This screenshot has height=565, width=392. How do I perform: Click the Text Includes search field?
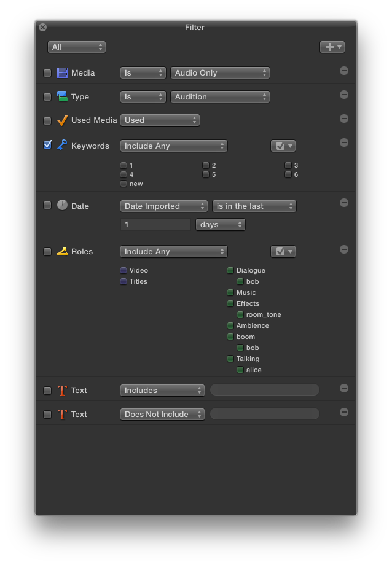click(265, 390)
